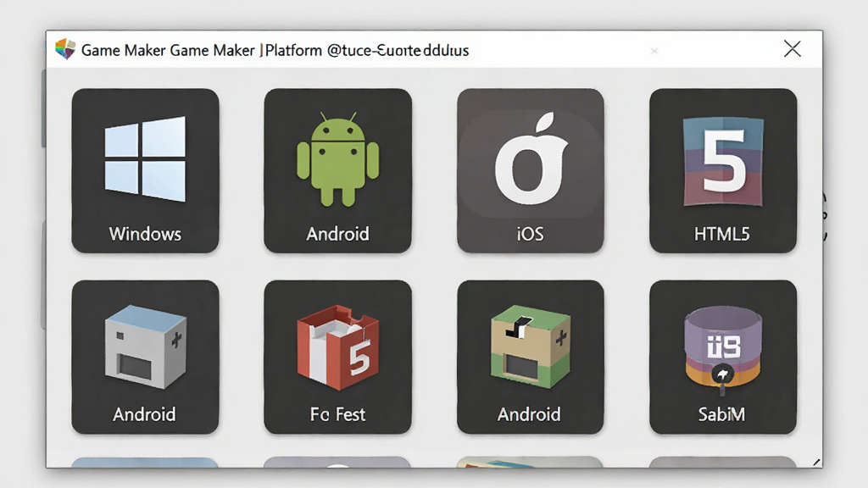This screenshot has width=868, height=488.
Task: Choose the Android tile with green robot
Action: coord(337,170)
